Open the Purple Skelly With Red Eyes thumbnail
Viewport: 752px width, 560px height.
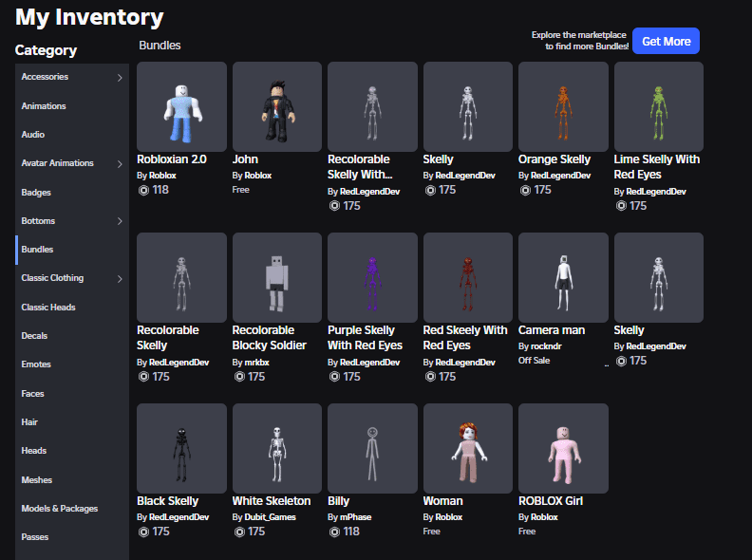click(372, 277)
